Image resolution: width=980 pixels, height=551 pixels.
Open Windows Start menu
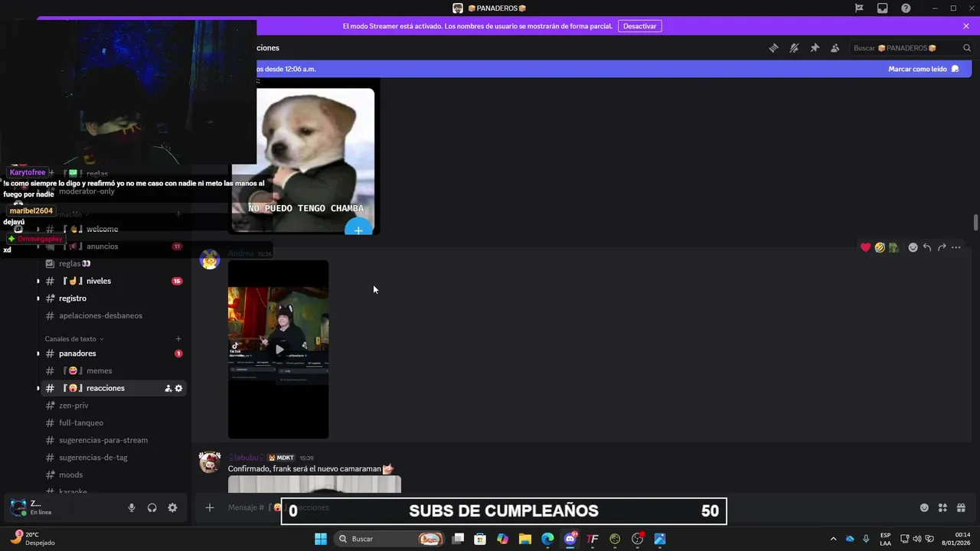pos(321,539)
